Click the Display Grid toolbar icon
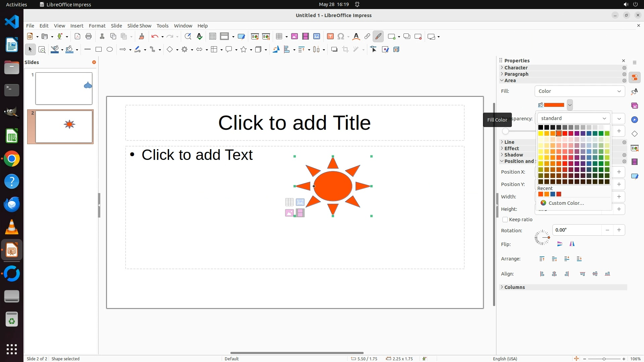644x362 pixels. coord(212,37)
